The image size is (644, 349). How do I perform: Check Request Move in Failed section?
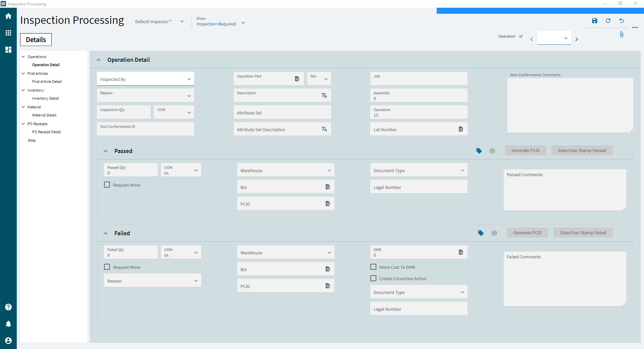click(x=107, y=267)
